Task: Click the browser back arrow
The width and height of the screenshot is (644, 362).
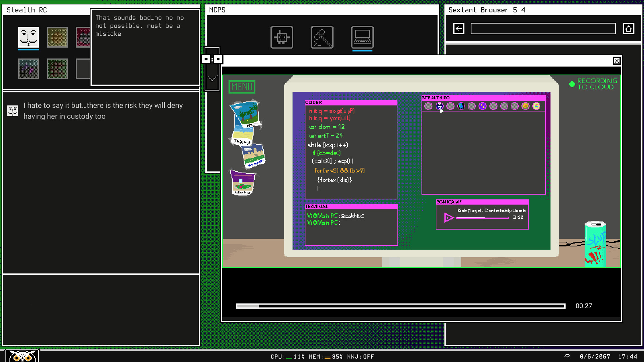Action: click(459, 28)
